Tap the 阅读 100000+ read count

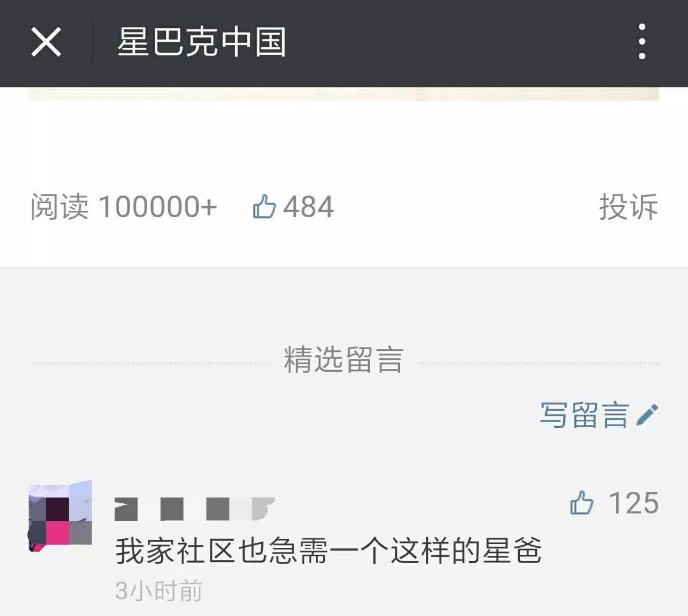(124, 206)
